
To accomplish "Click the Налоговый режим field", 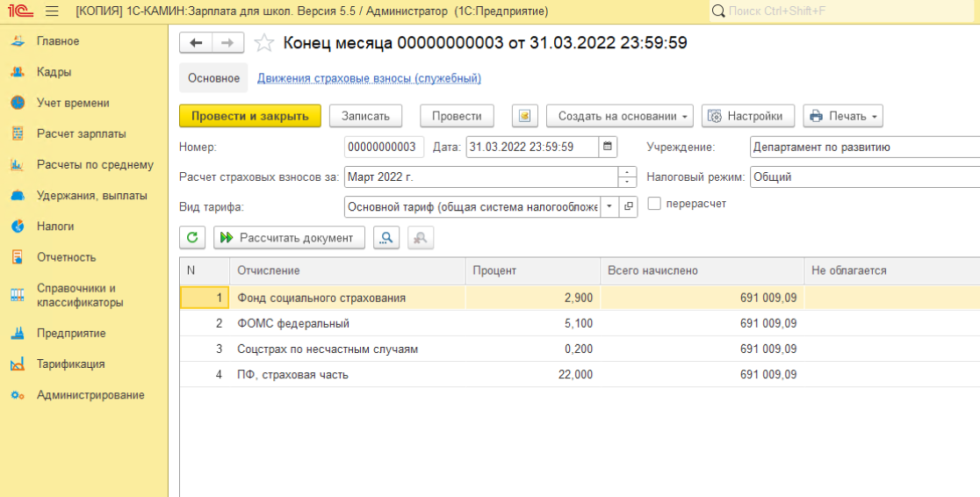I will coord(865,176).
